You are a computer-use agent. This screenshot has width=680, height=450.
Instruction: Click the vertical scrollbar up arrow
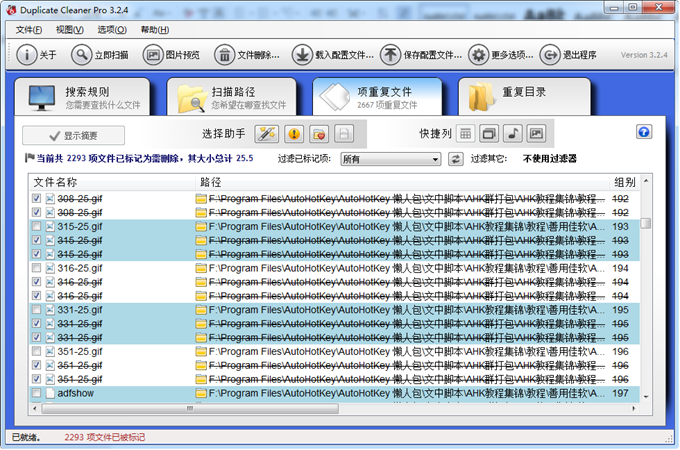coord(646,180)
